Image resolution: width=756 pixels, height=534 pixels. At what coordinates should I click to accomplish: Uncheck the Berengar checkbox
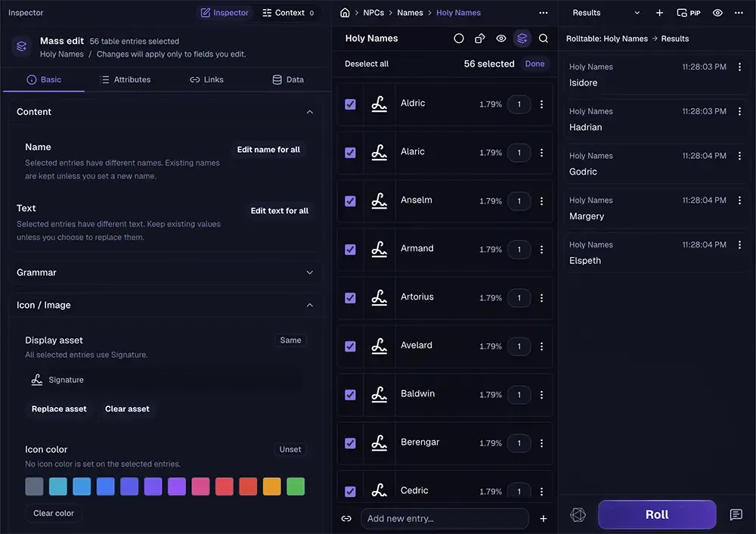(350, 443)
